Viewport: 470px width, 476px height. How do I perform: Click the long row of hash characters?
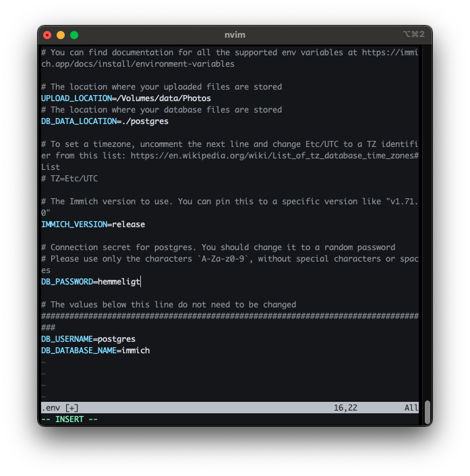230,316
